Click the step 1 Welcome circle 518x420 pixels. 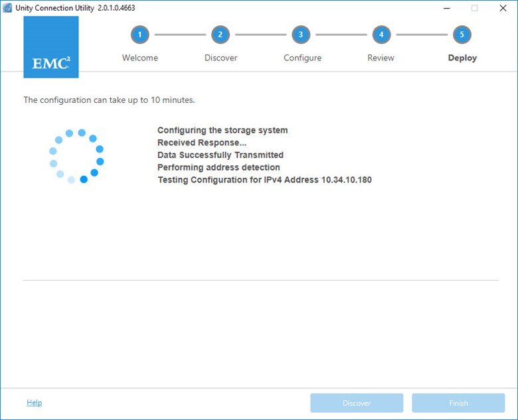pos(139,35)
